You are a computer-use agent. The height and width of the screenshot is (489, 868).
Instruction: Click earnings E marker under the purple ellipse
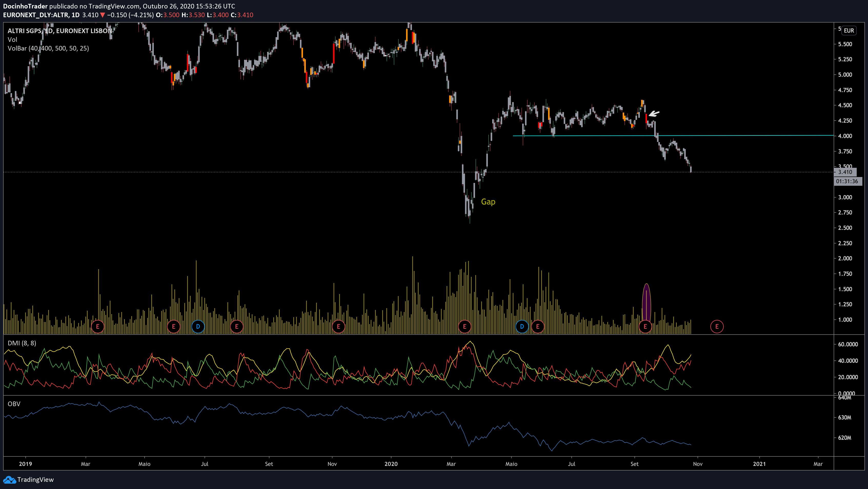[x=645, y=326]
